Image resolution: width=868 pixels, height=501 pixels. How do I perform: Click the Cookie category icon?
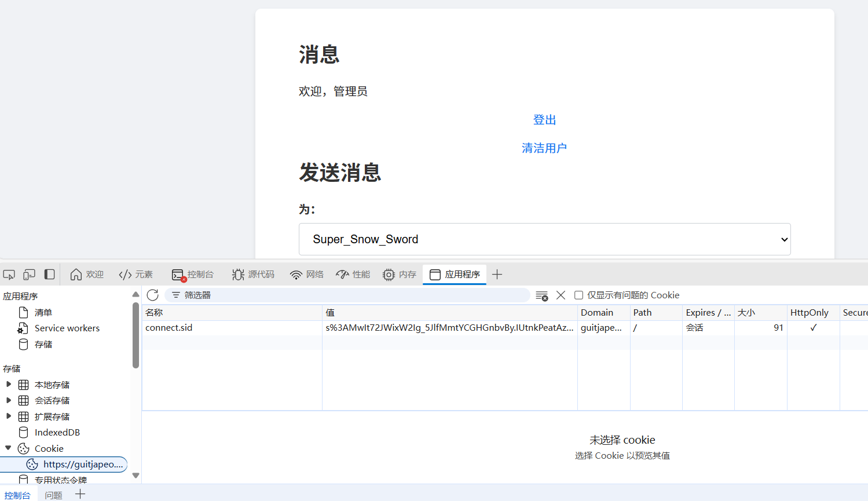click(x=24, y=448)
